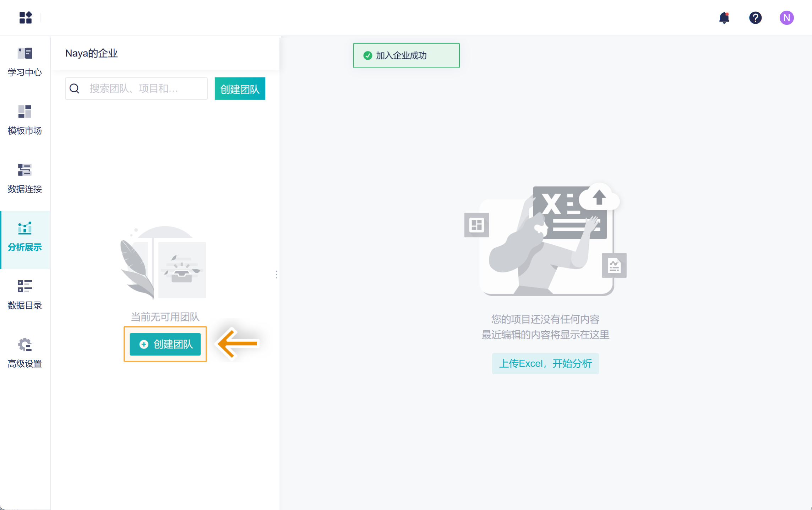Screen dimensions: 812x510
Task: Select 分析展示 in the sidebar
Action: [25, 237]
